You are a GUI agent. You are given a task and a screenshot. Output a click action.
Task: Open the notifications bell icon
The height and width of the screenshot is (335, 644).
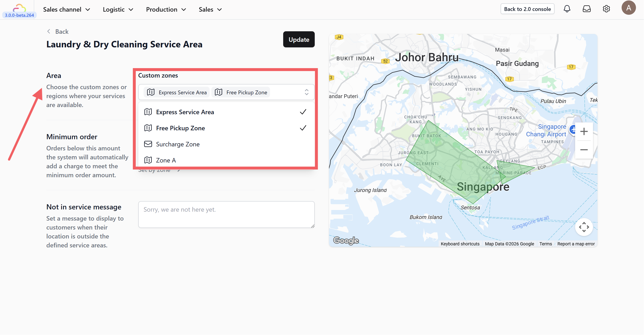coord(567,9)
